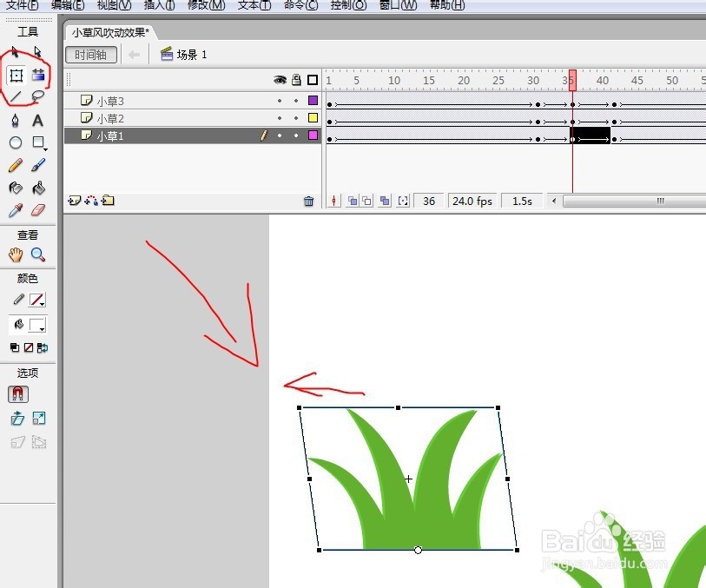Select the Hand tool
This screenshot has height=588, width=706.
click(x=16, y=254)
